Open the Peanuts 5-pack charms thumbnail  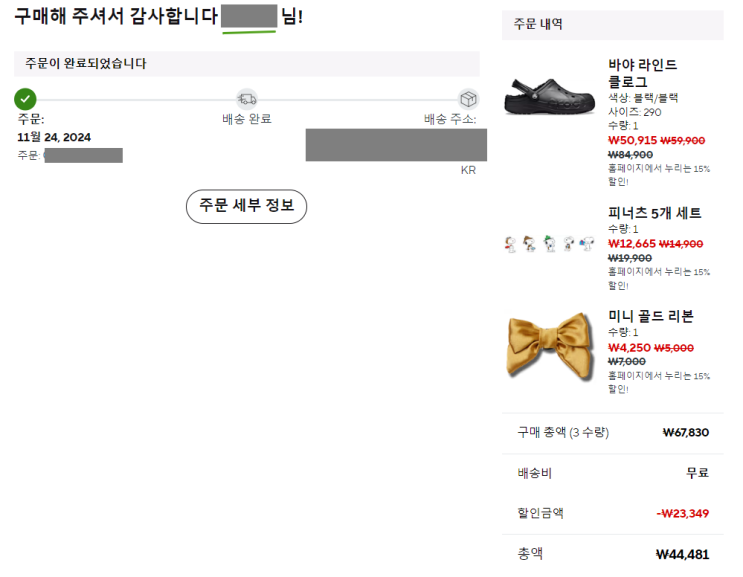(549, 243)
